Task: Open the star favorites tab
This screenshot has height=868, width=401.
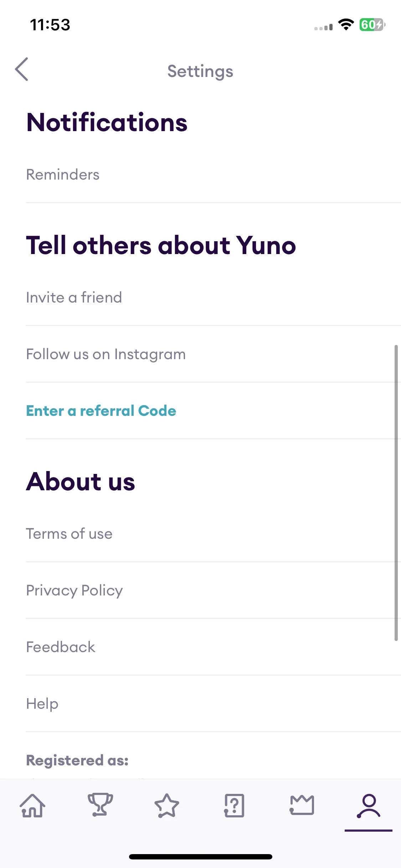Action: (x=167, y=806)
